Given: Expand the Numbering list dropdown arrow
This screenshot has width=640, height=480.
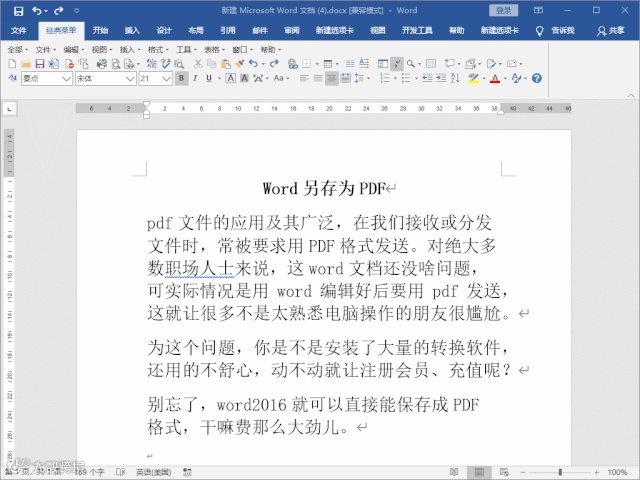Looking at the screenshot, I should click(395, 78).
